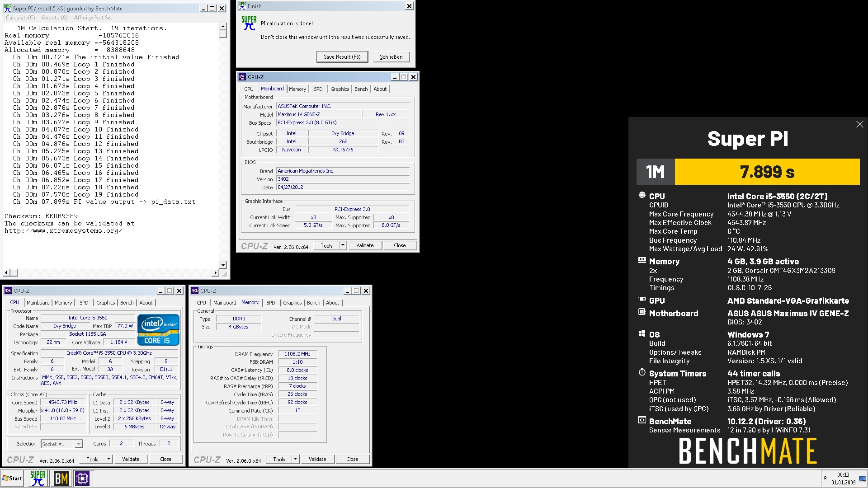Image resolution: width=868 pixels, height=488 pixels.
Task: Click Close button in CPU-Z Memory window
Action: [x=352, y=459]
